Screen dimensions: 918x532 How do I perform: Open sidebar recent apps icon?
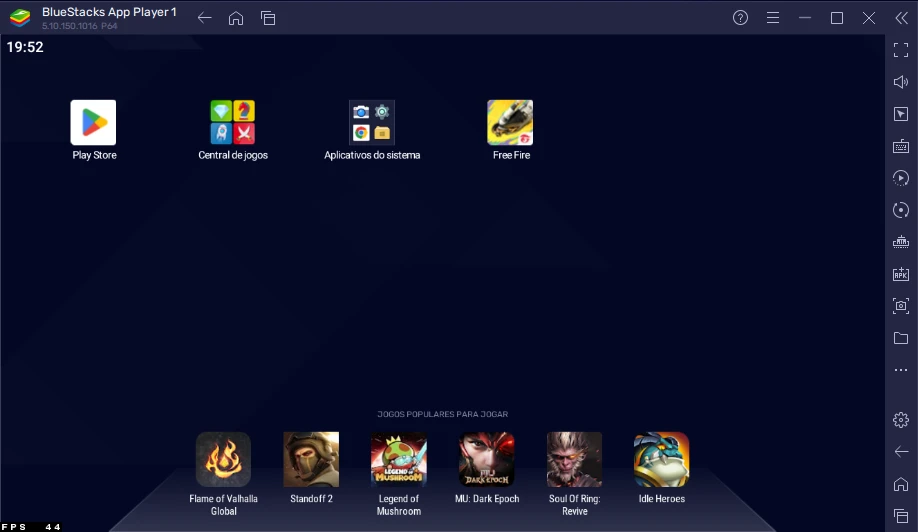click(901, 516)
